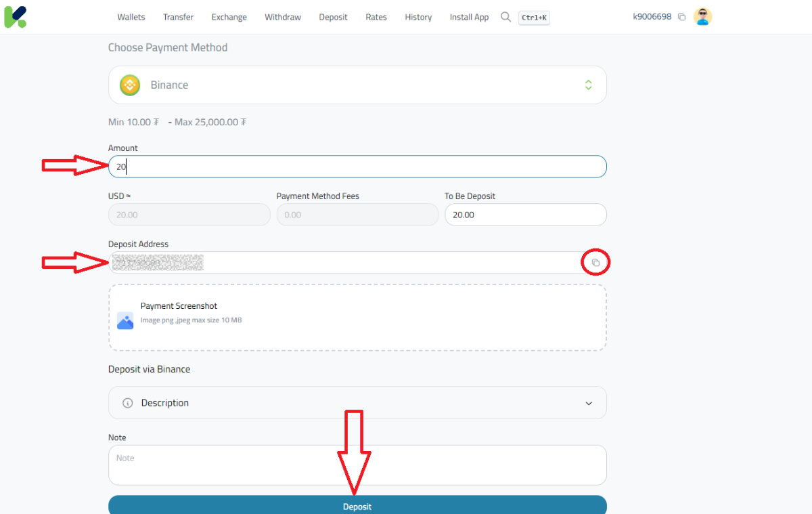Open the search magnifier icon

click(x=505, y=17)
